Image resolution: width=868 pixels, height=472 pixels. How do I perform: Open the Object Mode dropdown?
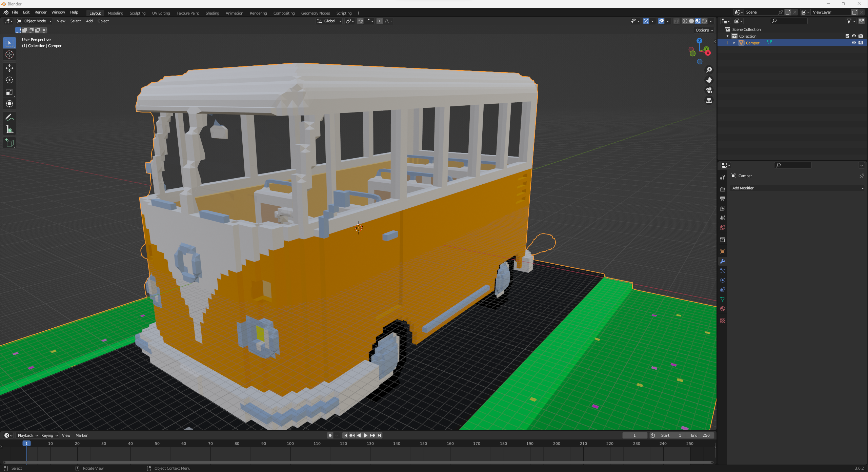tap(35, 21)
